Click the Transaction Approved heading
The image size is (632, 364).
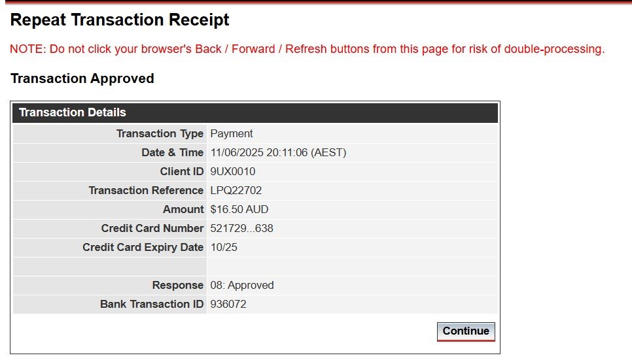[82, 78]
